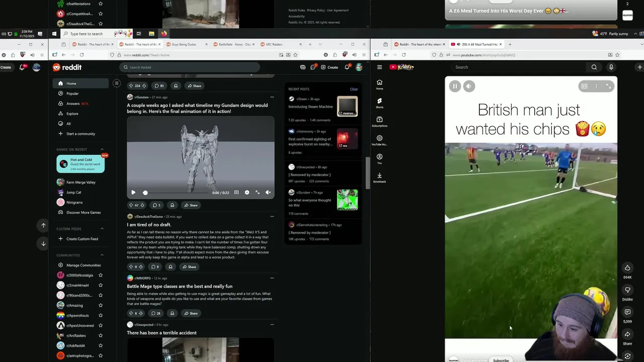The width and height of the screenshot is (644, 362).
Task: Click Start a community
Action: (80, 134)
